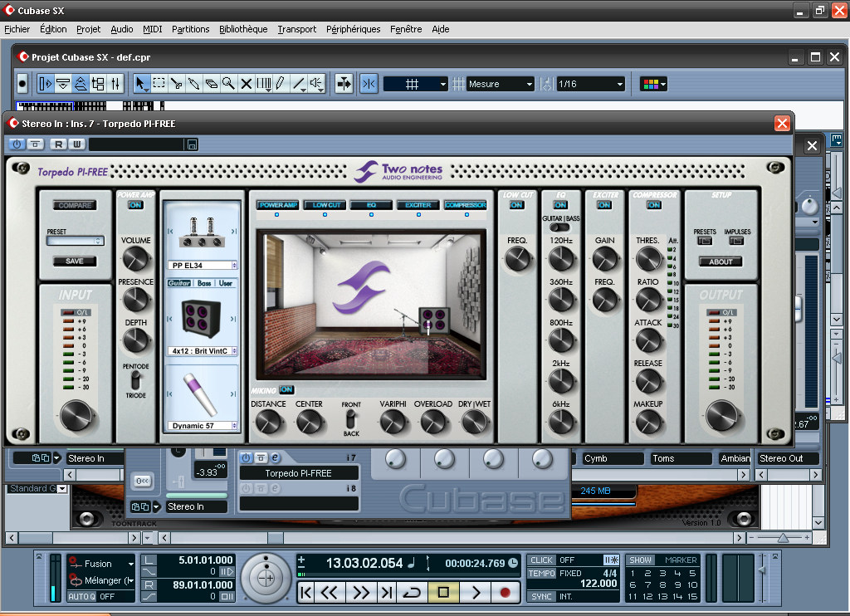Select the Mute X tool
Screen dimensions: 850x616
pyautogui.click(x=246, y=84)
